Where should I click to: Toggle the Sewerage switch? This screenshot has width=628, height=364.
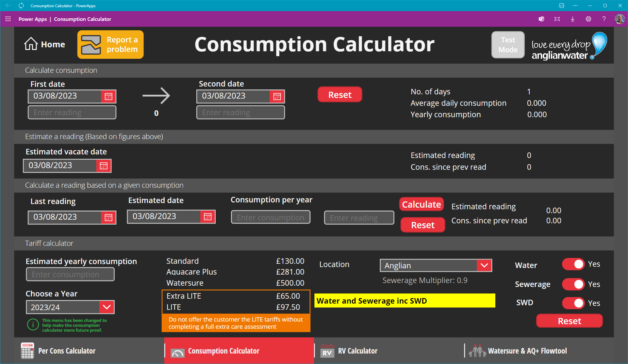click(x=573, y=284)
